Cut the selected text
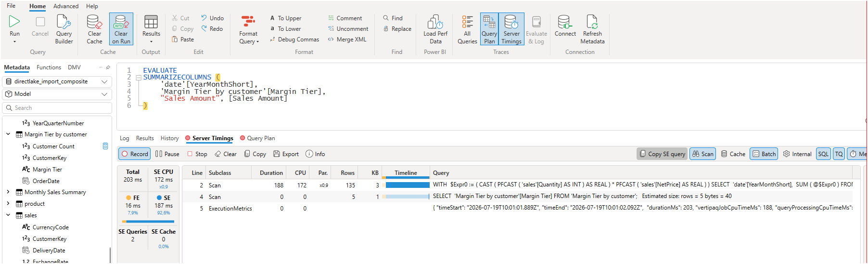 [x=181, y=18]
